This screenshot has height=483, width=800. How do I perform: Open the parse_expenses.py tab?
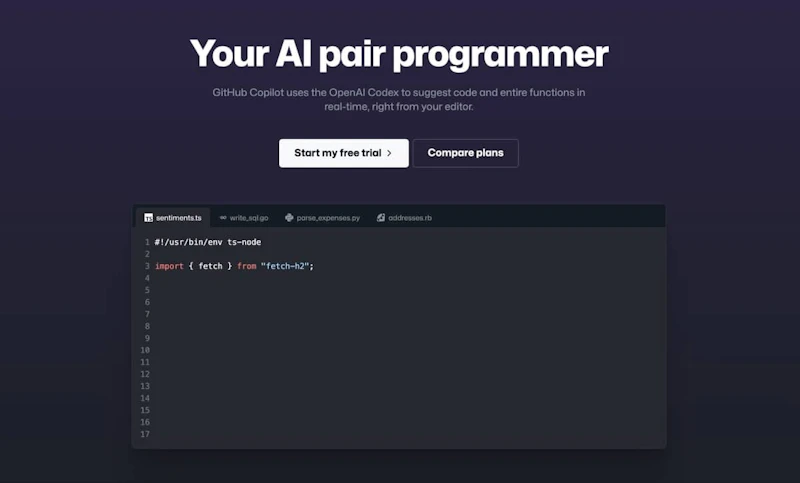tap(322, 218)
